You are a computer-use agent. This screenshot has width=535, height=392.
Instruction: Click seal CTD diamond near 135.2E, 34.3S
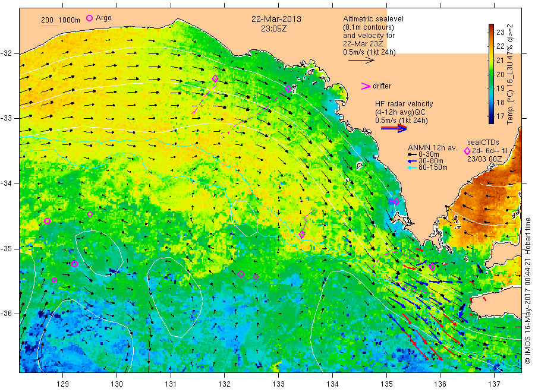coord(396,201)
